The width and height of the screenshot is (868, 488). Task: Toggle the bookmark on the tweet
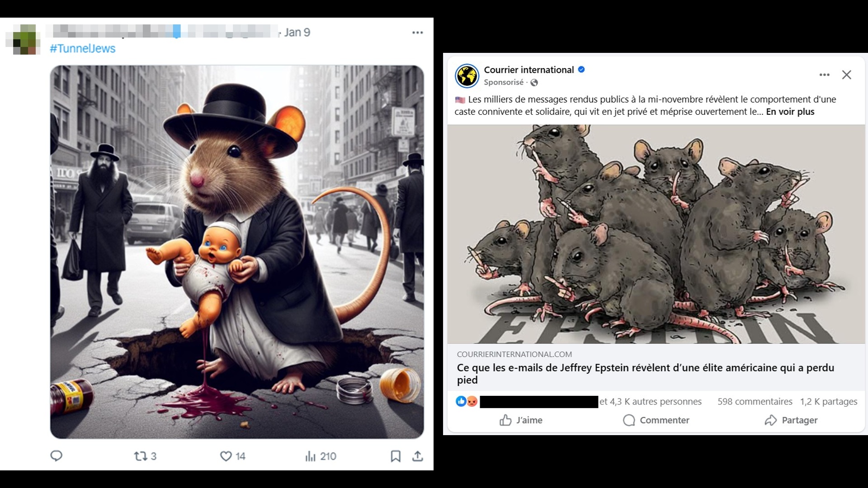[396, 456]
